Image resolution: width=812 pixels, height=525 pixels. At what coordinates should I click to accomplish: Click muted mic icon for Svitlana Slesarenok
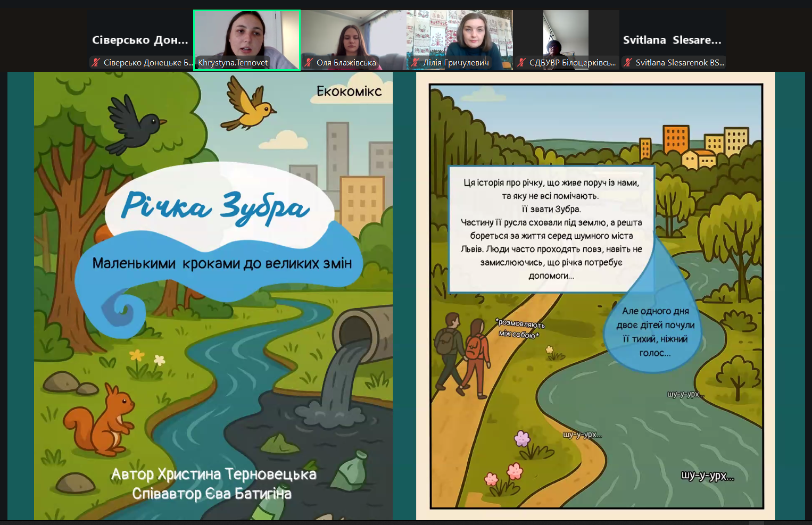(x=628, y=63)
